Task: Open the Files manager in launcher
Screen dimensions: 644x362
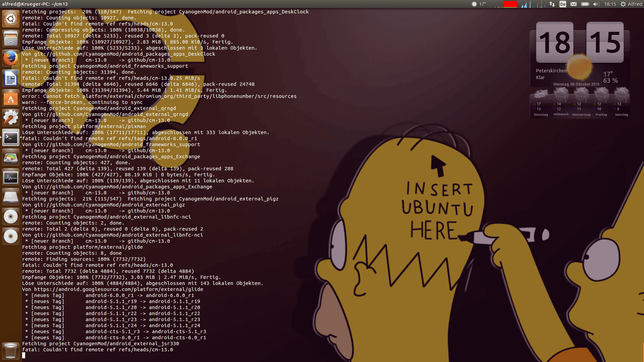Action: (x=11, y=39)
